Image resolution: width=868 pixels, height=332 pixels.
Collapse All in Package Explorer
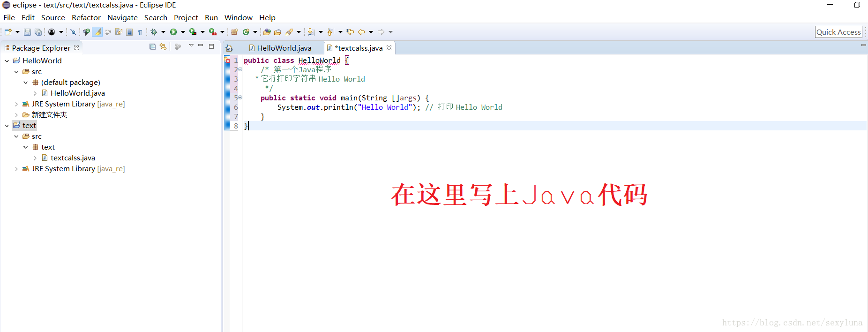tap(152, 46)
